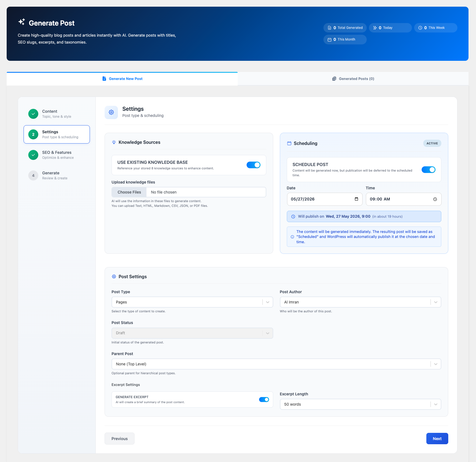Viewport: 476px width, 462px height.
Task: Click the sparkle icon beside Generate Post title
Action: click(x=22, y=22)
